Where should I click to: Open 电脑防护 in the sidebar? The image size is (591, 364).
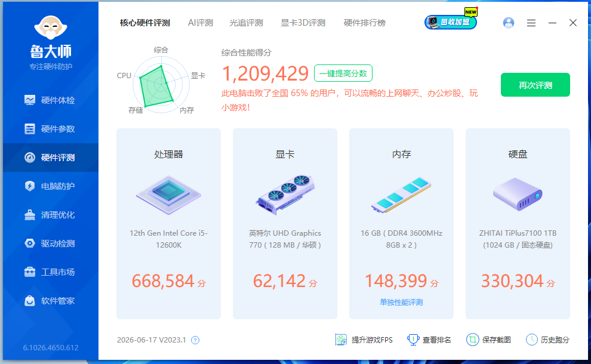[x=51, y=186]
